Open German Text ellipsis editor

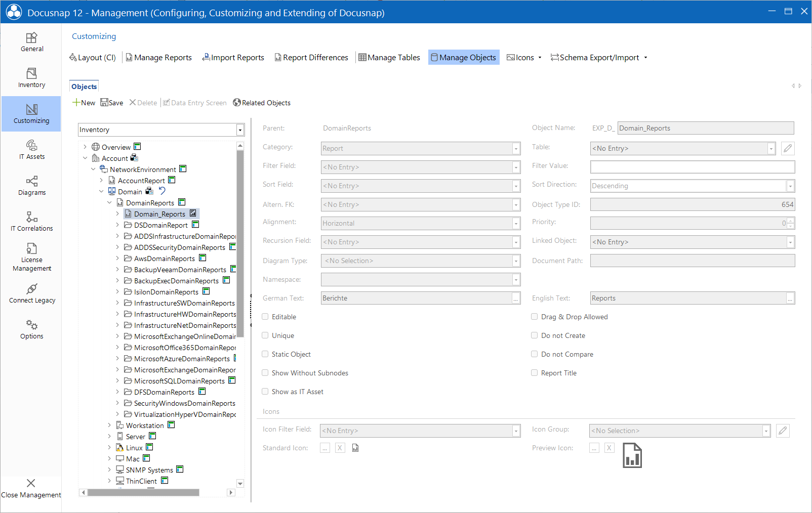click(x=516, y=298)
